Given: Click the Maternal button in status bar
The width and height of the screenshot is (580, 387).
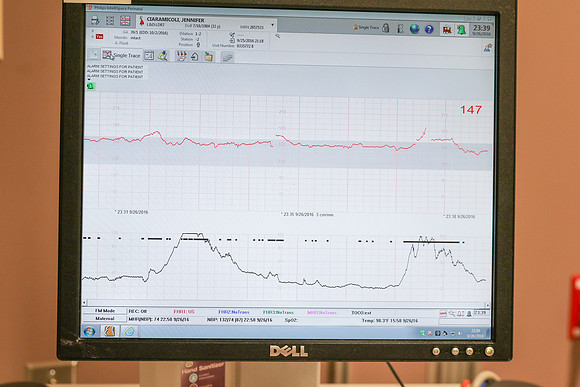Looking at the screenshot, I should (x=105, y=318).
